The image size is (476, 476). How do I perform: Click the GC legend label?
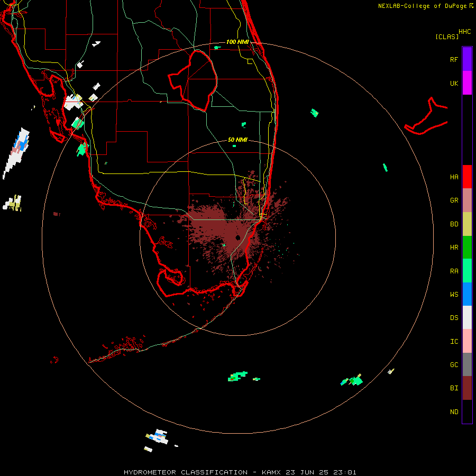pos(454,364)
